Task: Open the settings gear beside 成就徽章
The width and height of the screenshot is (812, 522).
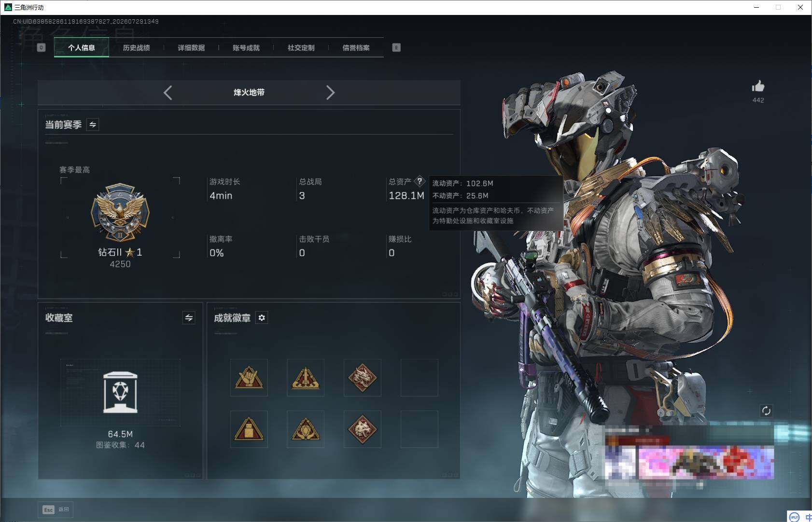Action: (x=262, y=317)
